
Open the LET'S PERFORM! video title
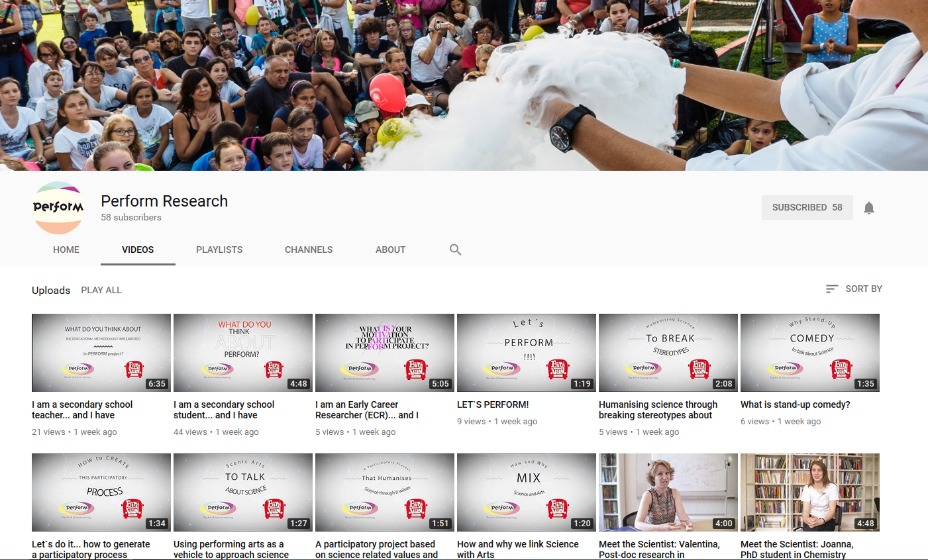coord(493,404)
